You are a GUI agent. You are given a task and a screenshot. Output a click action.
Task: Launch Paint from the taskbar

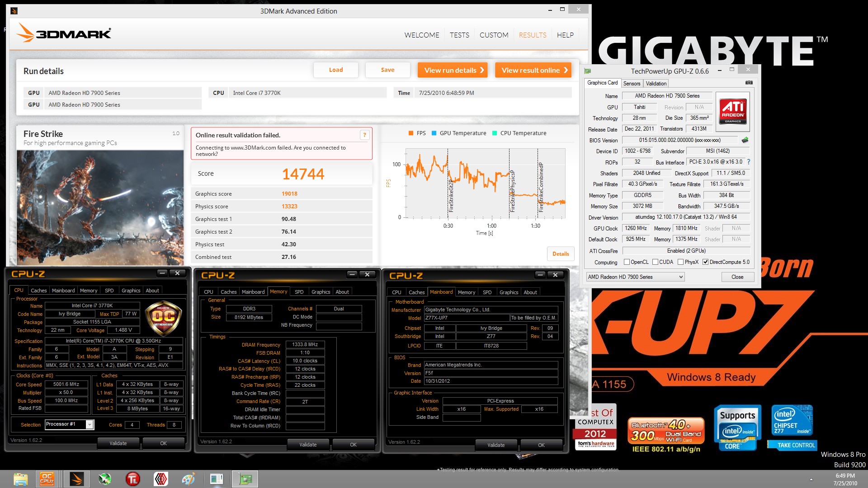coord(189,479)
